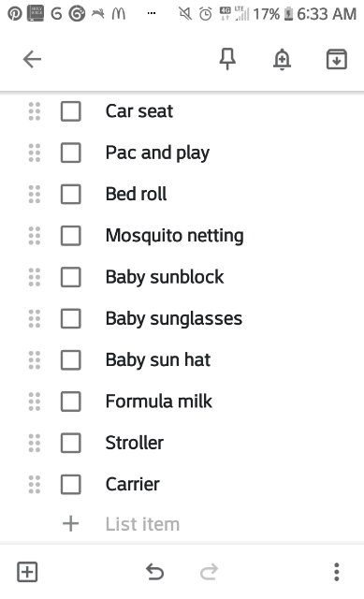
Task: Edit the Baby sunglasses item text
Action: [174, 318]
